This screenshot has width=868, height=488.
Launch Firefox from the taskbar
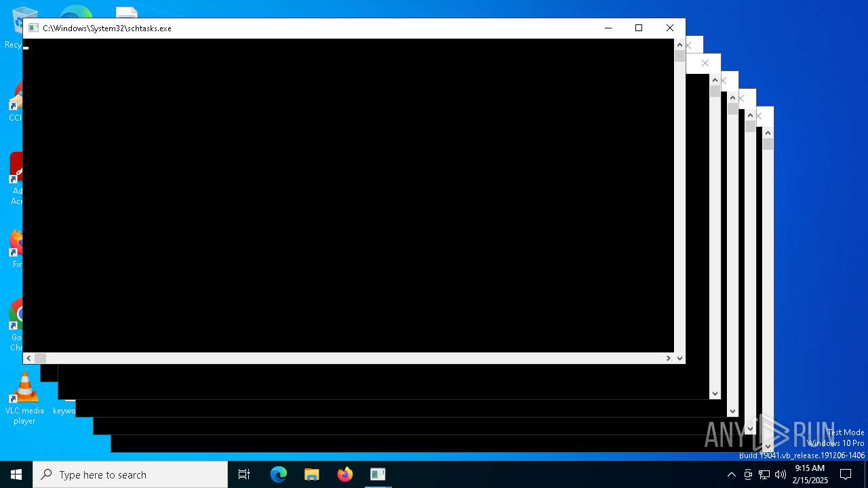click(345, 474)
